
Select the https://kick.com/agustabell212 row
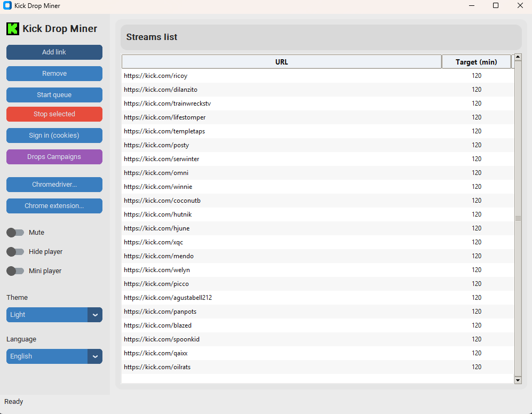(318, 298)
